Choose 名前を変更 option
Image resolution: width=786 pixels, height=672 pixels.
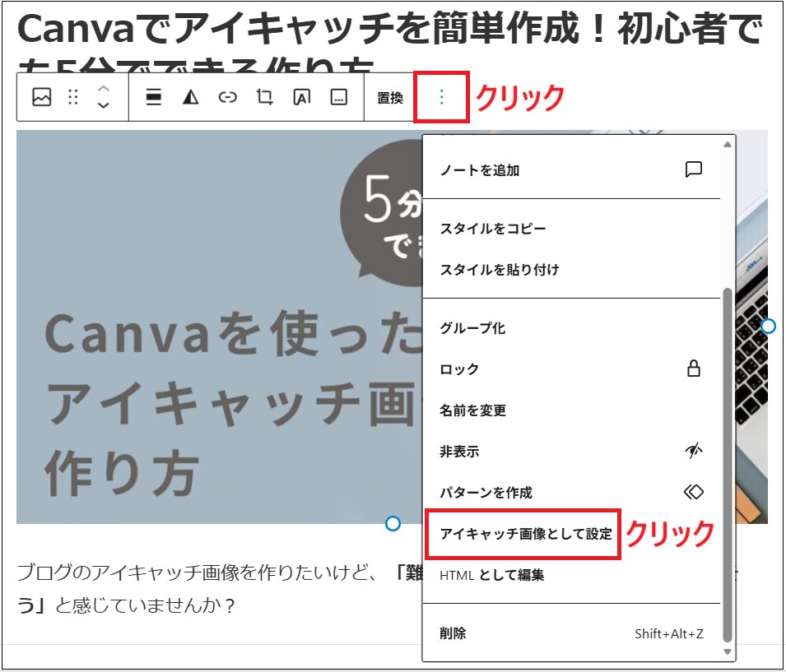pos(571,410)
